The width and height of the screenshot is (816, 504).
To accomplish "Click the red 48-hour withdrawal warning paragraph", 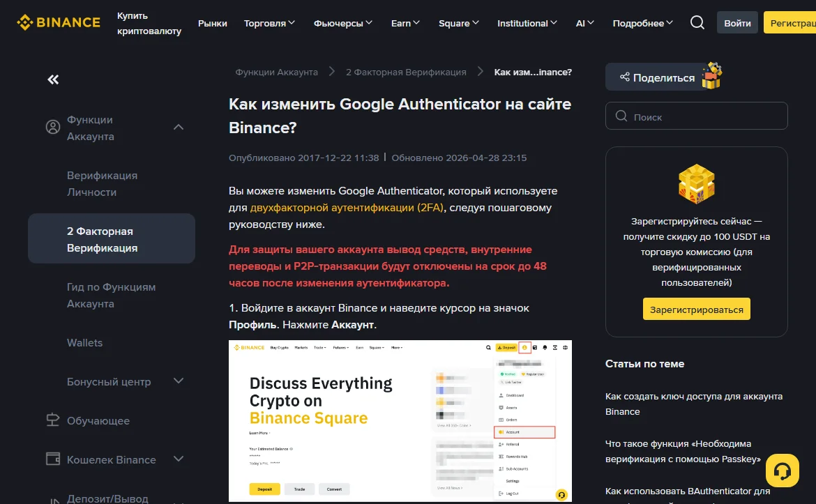I will 388,266.
